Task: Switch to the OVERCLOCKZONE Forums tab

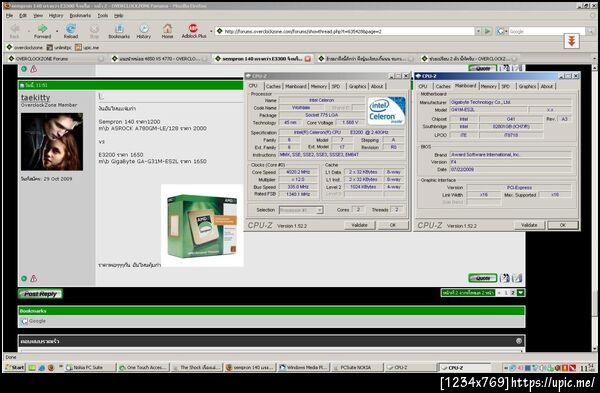Action: 56,59
